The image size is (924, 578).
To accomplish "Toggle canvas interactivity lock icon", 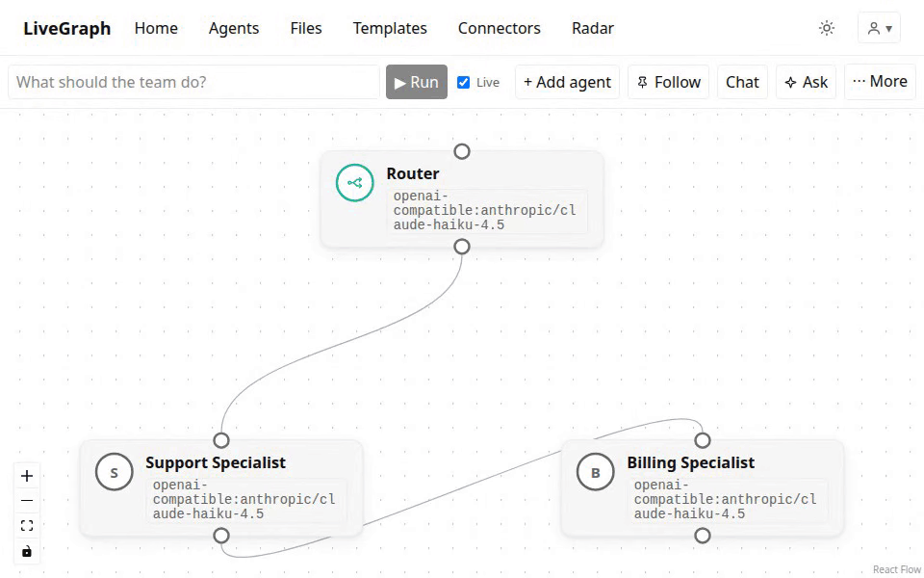I will [x=27, y=551].
